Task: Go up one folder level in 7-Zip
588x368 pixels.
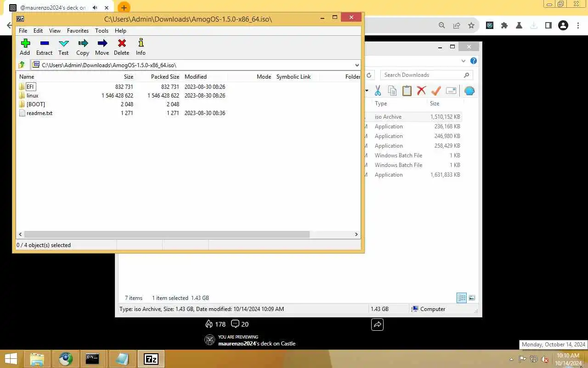Action: pos(22,65)
